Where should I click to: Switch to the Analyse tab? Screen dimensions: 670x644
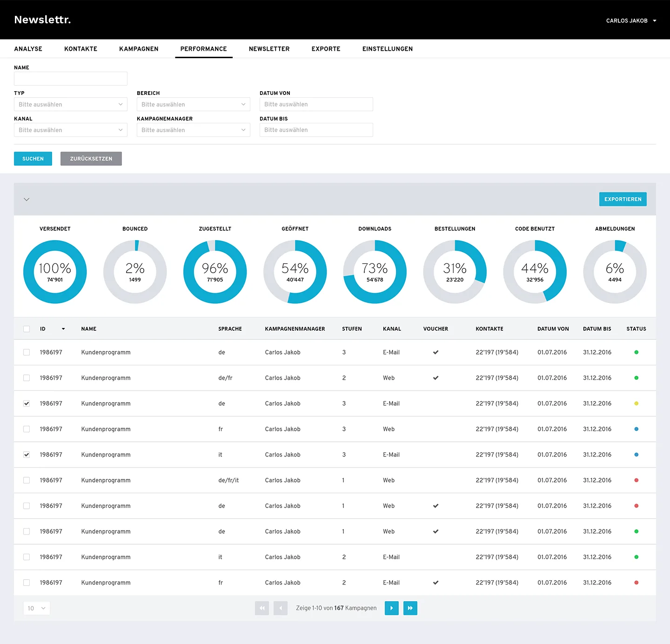click(28, 49)
